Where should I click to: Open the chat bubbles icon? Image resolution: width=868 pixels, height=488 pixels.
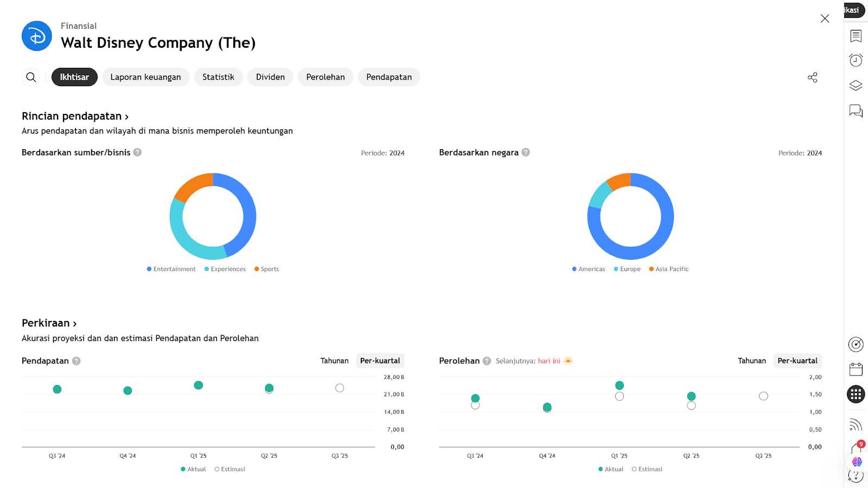tap(856, 111)
